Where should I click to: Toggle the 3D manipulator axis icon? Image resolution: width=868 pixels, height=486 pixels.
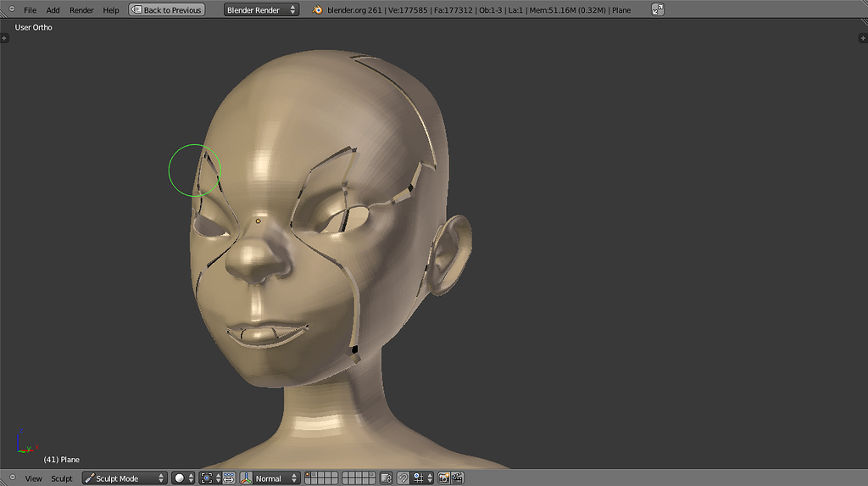[247, 478]
